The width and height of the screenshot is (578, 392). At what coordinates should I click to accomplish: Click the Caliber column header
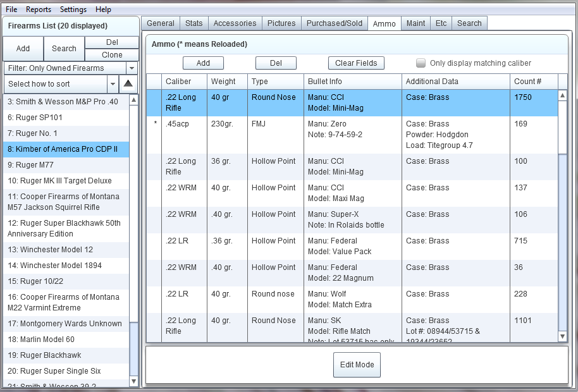point(184,82)
